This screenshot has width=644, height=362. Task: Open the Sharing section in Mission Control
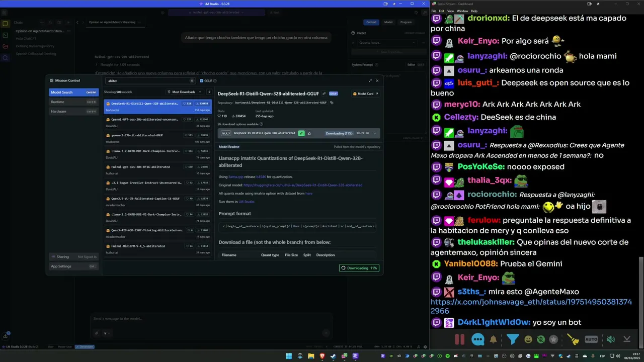[x=73, y=256]
